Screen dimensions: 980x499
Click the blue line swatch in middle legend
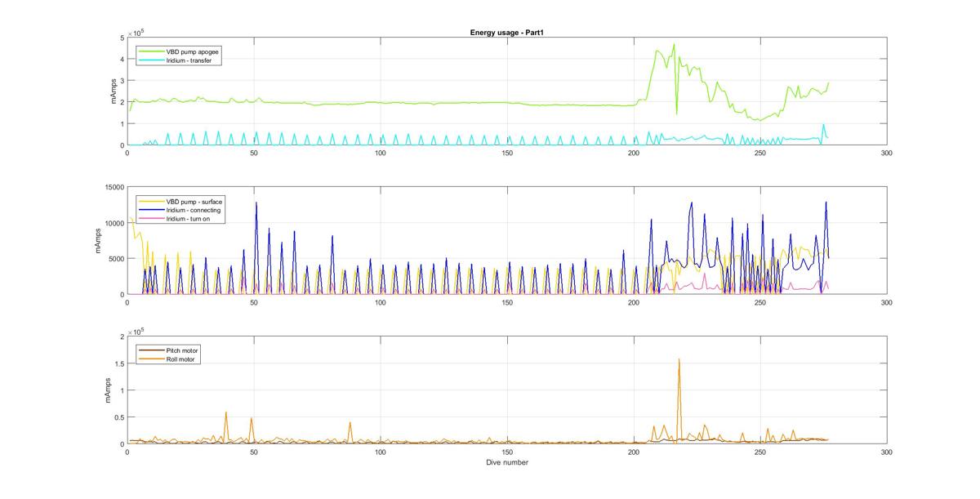[152, 210]
